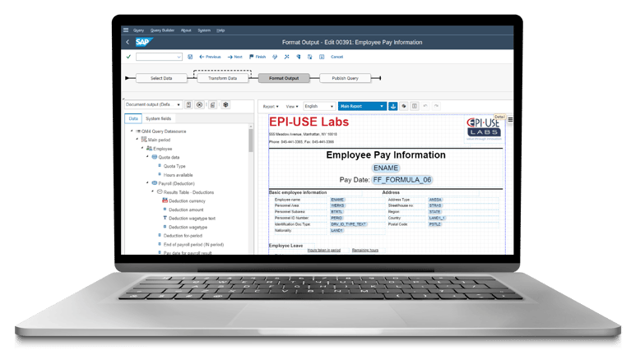This screenshot has width=631, height=364.
Task: Click the EPI-USE Labs logo image
Action: [484, 127]
